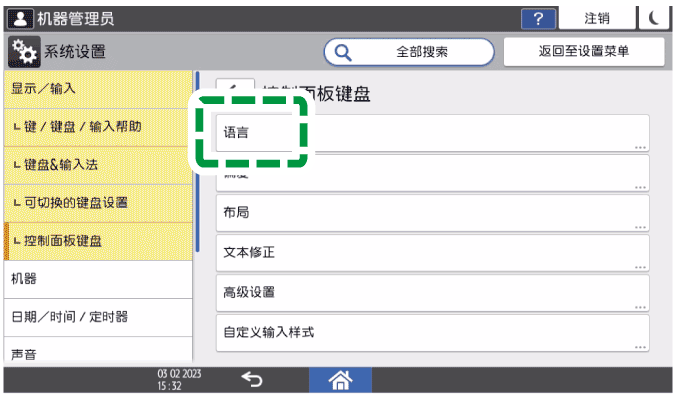This screenshot has width=675, height=401.
Task: Open the 布局 setting row
Action: [x=432, y=213]
